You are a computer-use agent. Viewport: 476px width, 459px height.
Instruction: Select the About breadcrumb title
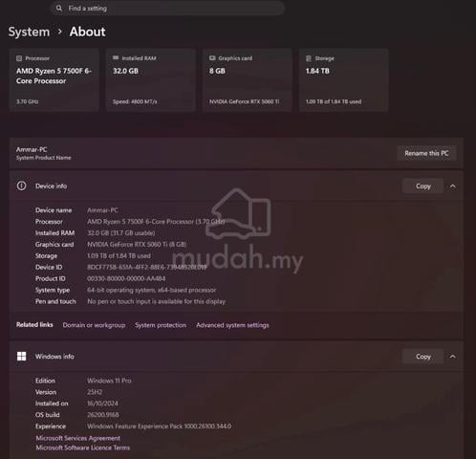pos(87,32)
